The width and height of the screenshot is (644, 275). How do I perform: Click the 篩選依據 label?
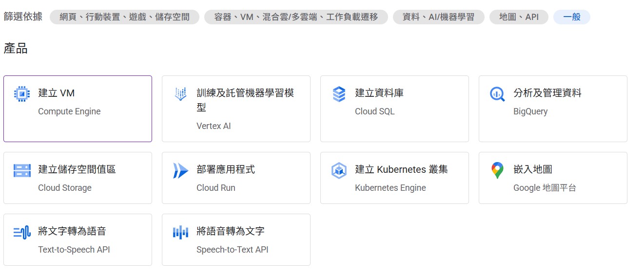pos(23,17)
